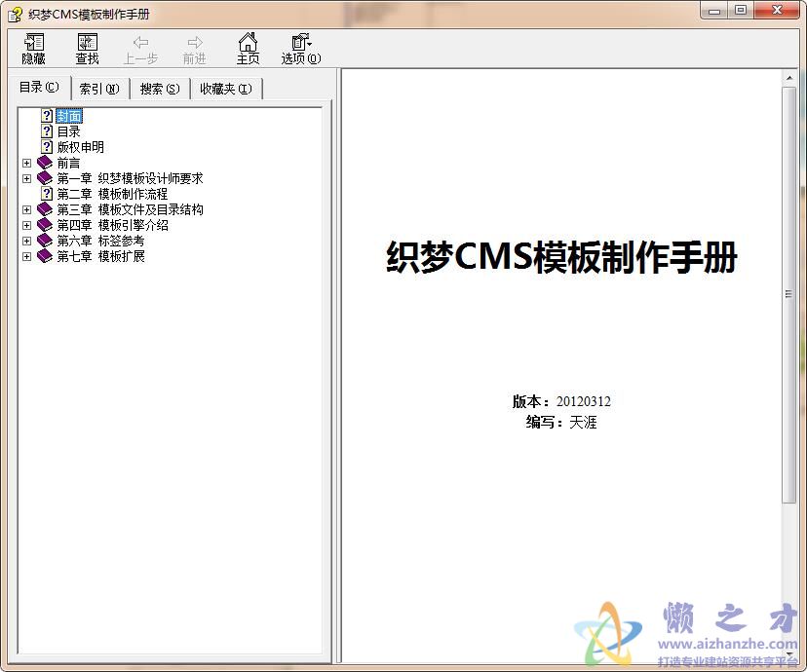Select the 封面 tree item
This screenshot has height=672, width=807.
point(69,115)
